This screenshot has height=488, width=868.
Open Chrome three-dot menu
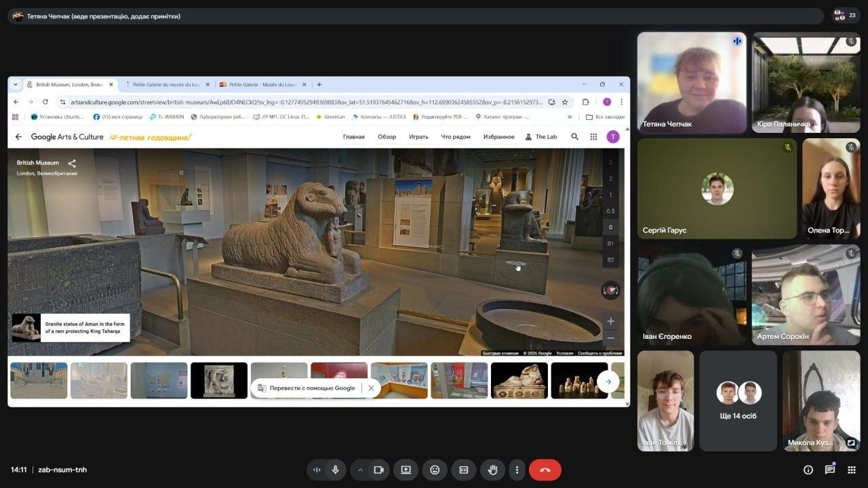tap(621, 102)
